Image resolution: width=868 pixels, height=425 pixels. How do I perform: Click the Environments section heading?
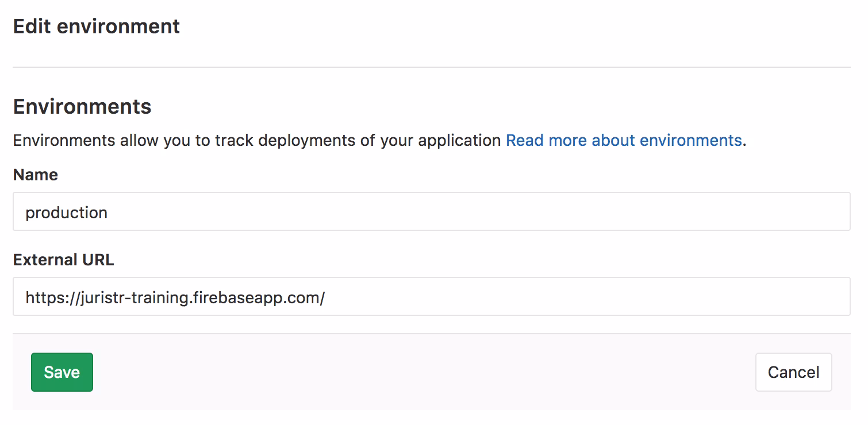point(82,107)
